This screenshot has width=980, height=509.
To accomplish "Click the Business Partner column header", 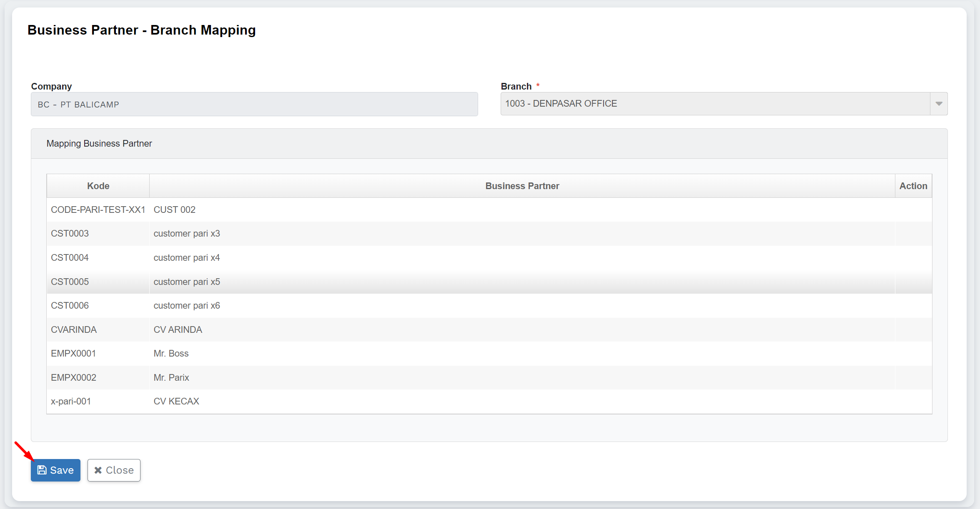I will click(x=522, y=186).
